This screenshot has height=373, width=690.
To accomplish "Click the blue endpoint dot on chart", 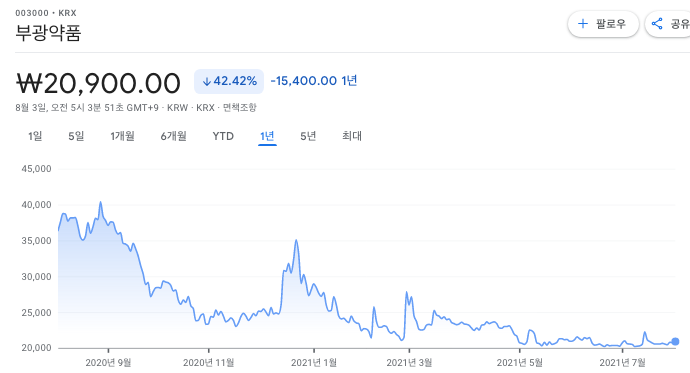I will click(675, 341).
